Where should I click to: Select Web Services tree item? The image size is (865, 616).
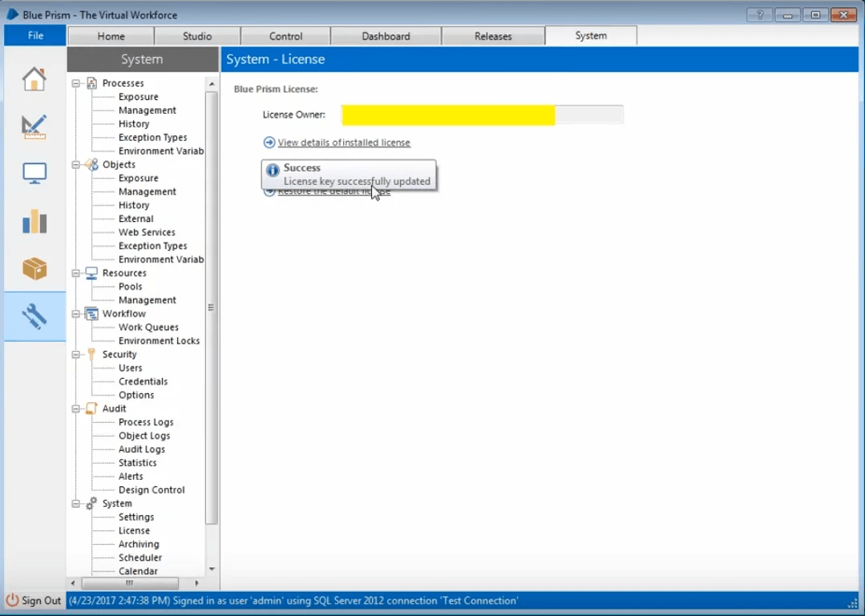(147, 232)
